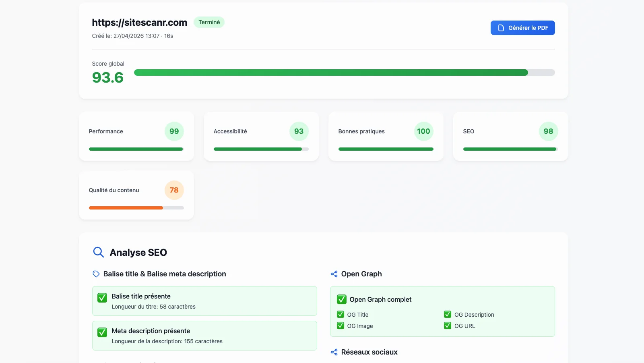Click the Réseaux sociaux section heading
Screen dimensions: 644x363
tap(369, 352)
